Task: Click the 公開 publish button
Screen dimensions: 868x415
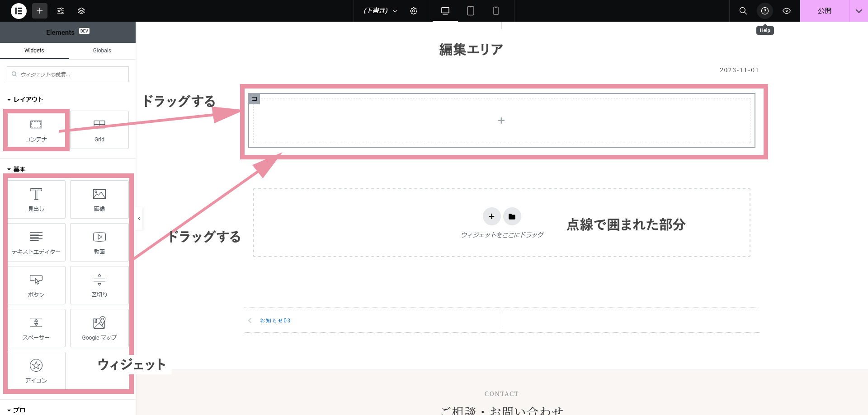Action: tap(825, 11)
